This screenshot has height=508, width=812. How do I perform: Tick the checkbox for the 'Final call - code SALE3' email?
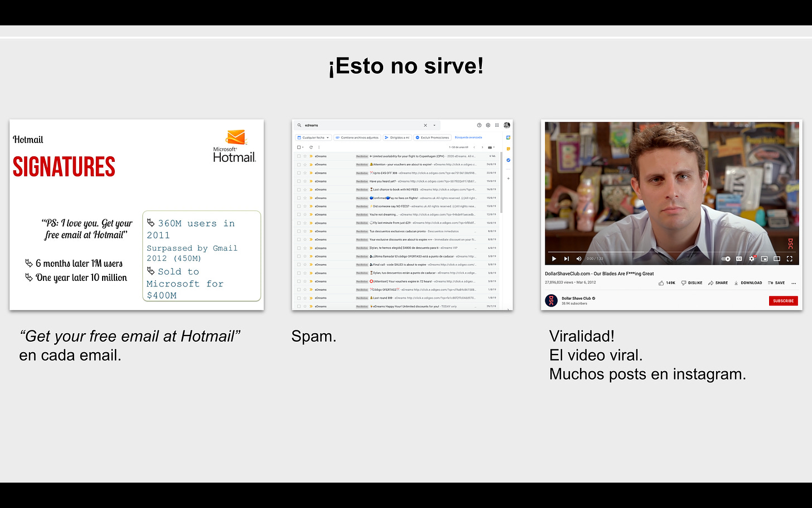pos(299,265)
